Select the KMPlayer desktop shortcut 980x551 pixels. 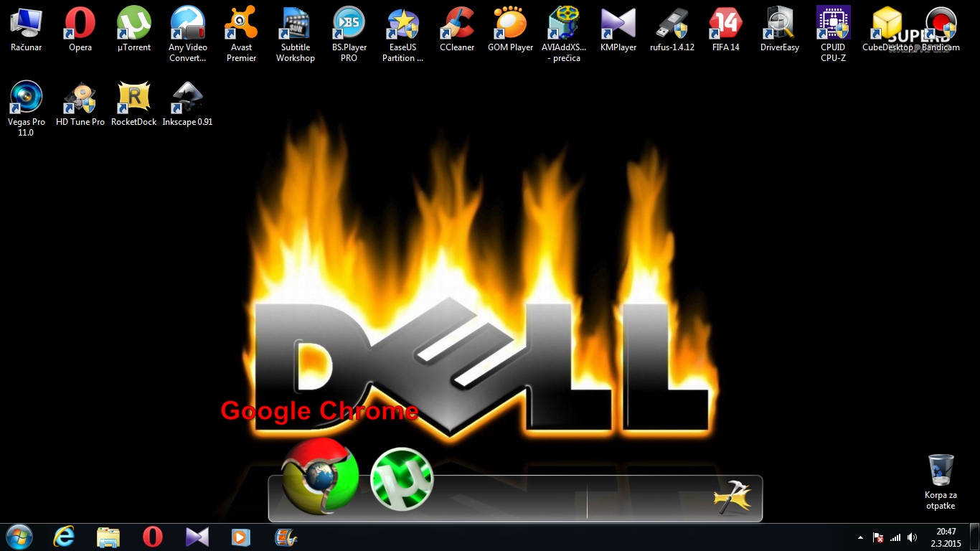(618, 29)
